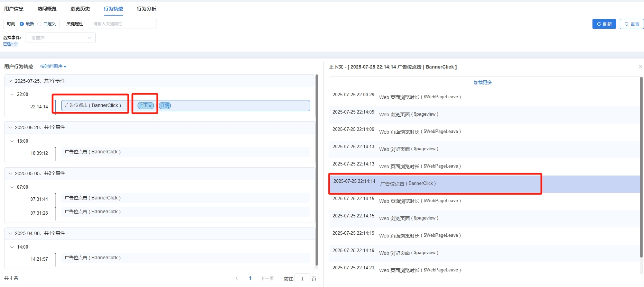Close the 上下文 context panel
This screenshot has width=644, height=287.
640,67
